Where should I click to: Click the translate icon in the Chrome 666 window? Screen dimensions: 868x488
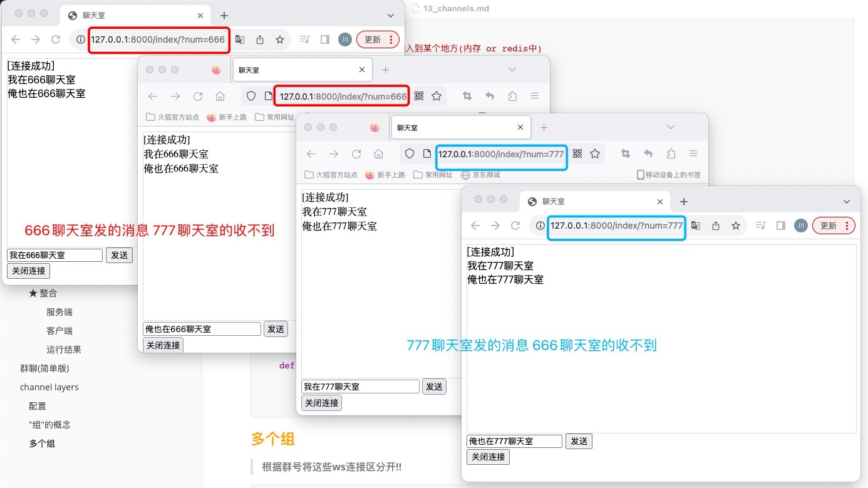[x=240, y=39]
